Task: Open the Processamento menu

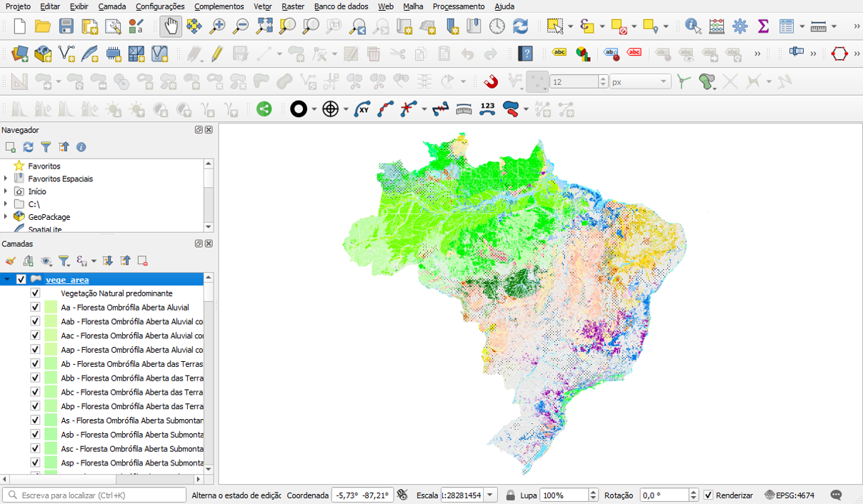Action: coord(458,6)
